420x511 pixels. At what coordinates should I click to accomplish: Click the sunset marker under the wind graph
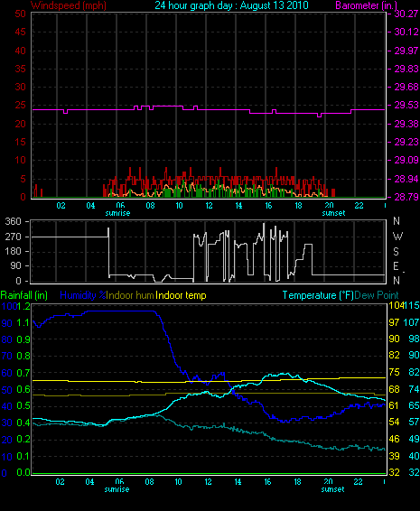333,213
